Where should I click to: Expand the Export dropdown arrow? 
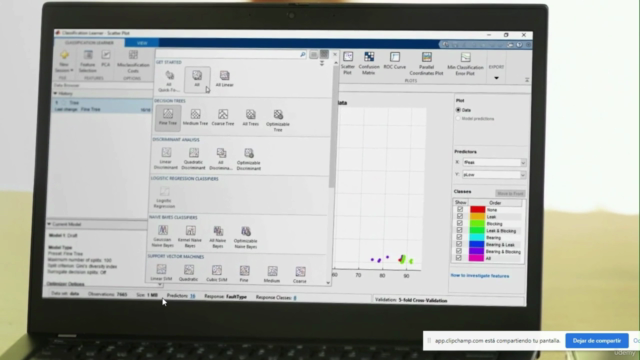coord(496,78)
